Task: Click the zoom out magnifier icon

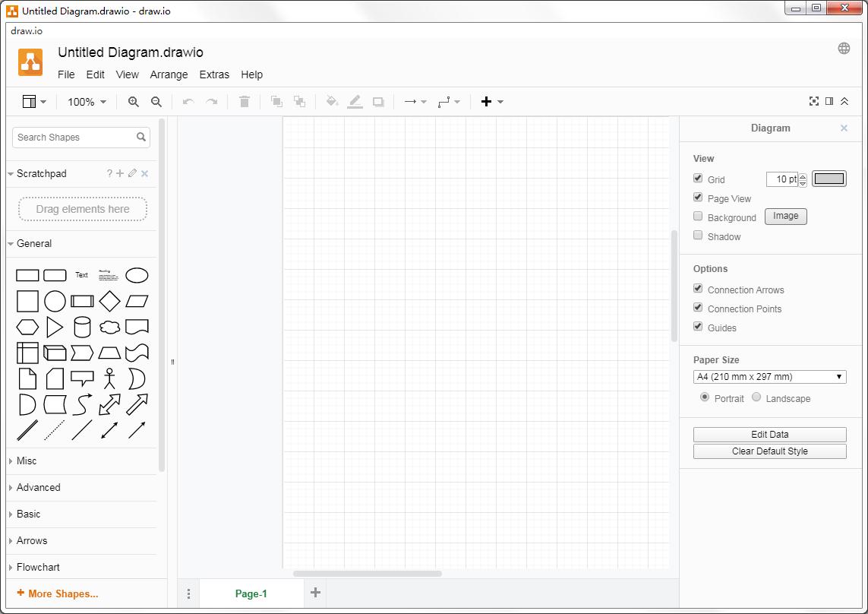Action: [x=156, y=102]
